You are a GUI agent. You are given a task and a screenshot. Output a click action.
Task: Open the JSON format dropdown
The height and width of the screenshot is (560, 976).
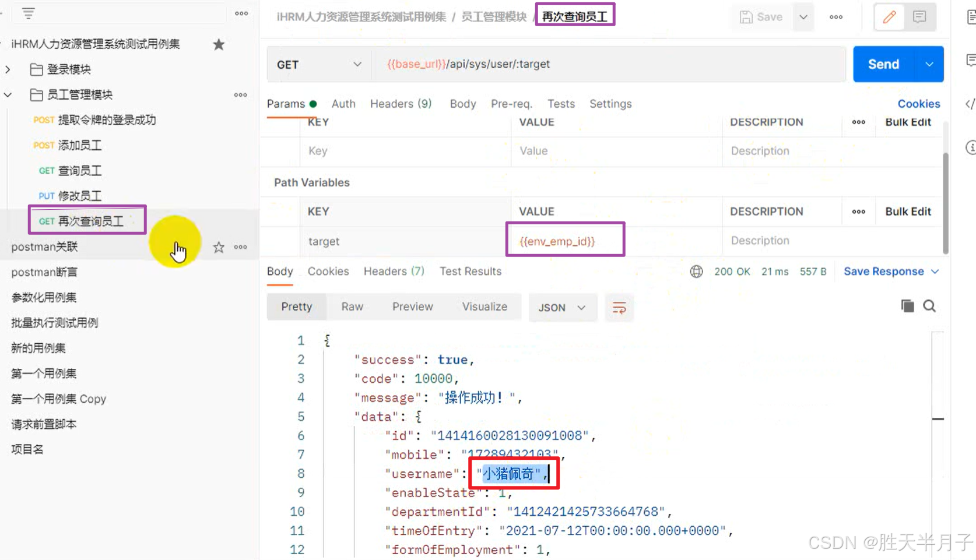562,307
